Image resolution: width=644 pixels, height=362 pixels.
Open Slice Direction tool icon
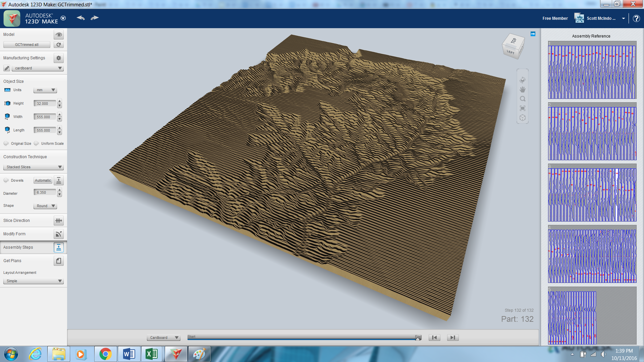(x=59, y=221)
